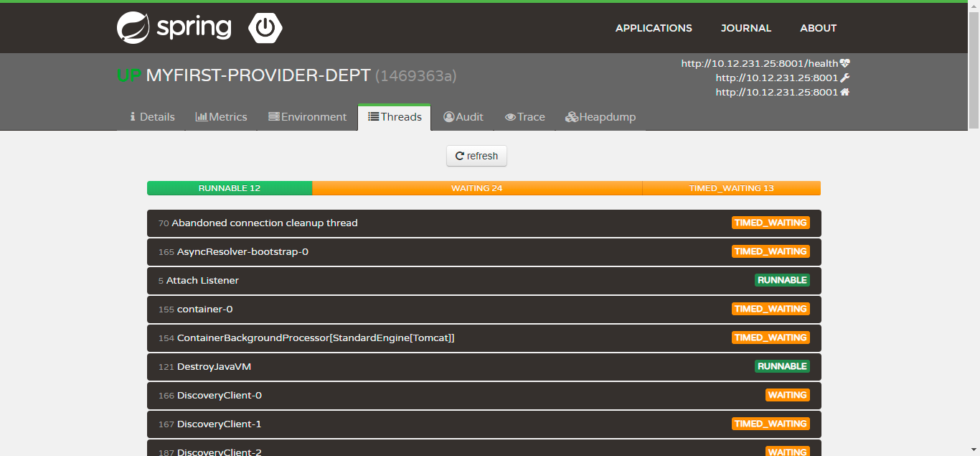Open the service home URL with house icon
The image size is (980, 456).
point(783,92)
